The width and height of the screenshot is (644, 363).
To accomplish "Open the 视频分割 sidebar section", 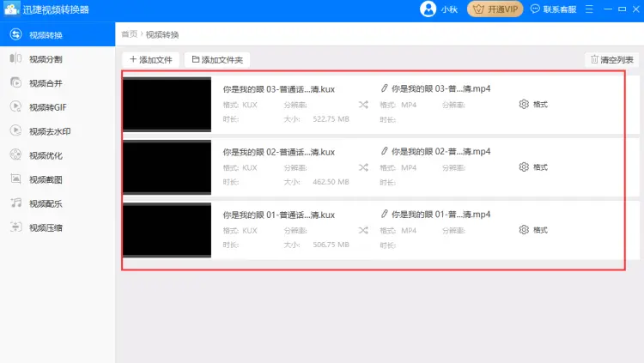I will (58, 59).
